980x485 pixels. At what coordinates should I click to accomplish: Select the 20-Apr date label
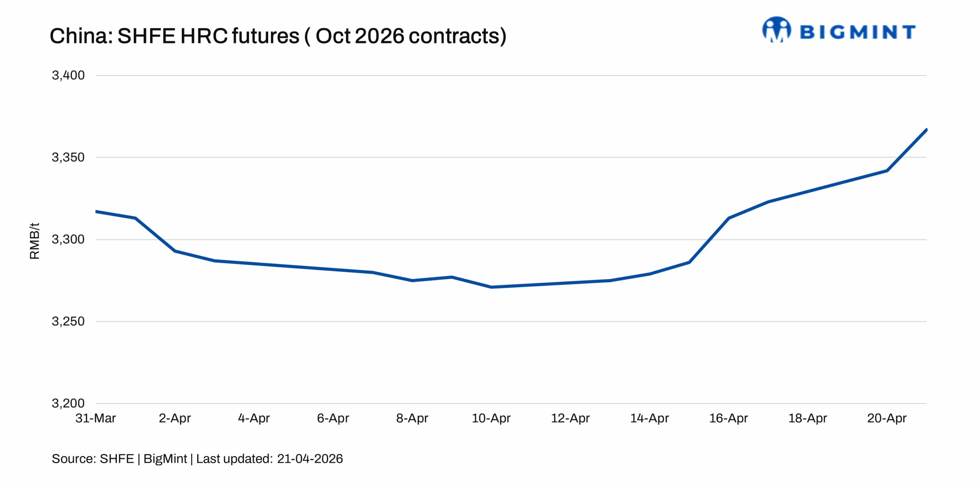point(887,418)
